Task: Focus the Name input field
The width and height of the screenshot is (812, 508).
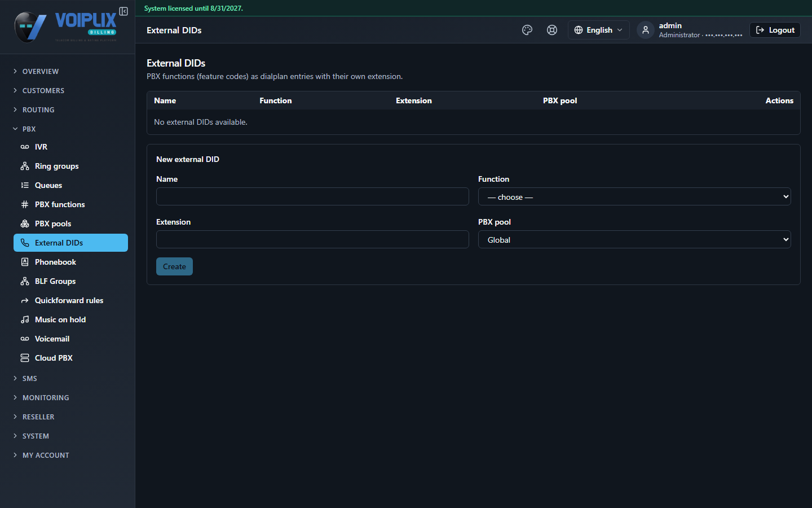Action: tap(312, 196)
